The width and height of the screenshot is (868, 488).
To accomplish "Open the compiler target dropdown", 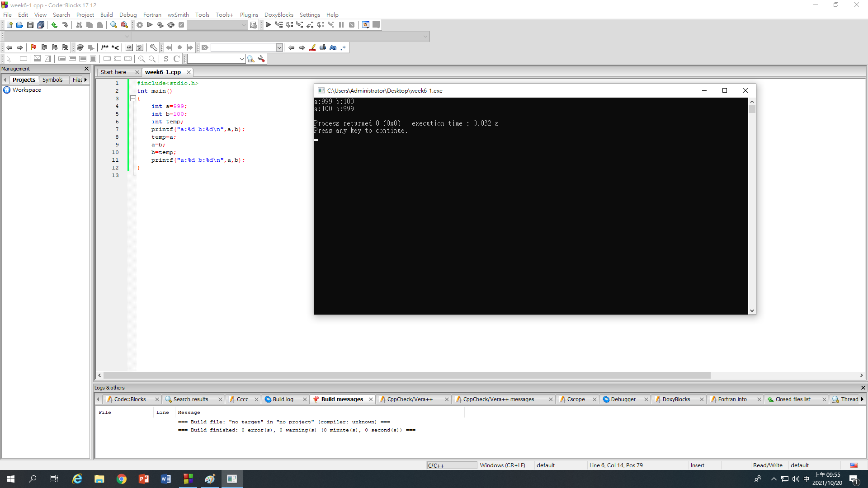I will [x=245, y=25].
